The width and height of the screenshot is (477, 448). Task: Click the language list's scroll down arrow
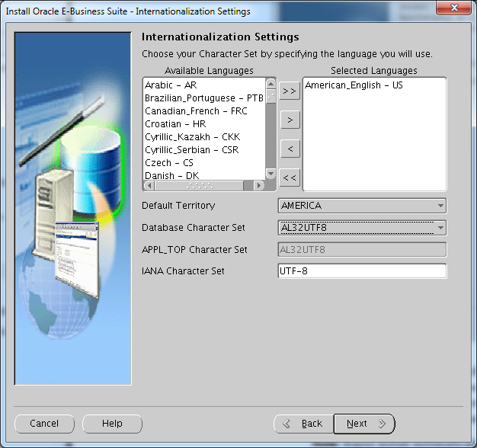click(271, 174)
